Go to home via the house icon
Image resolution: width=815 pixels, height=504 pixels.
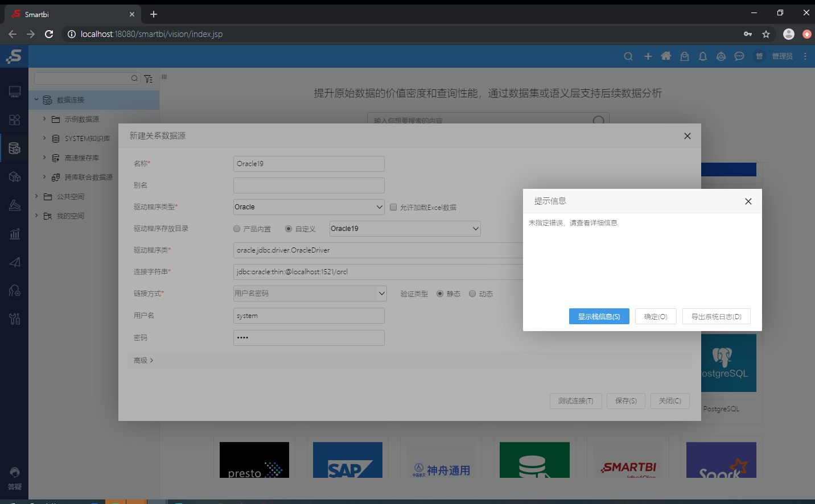(666, 56)
